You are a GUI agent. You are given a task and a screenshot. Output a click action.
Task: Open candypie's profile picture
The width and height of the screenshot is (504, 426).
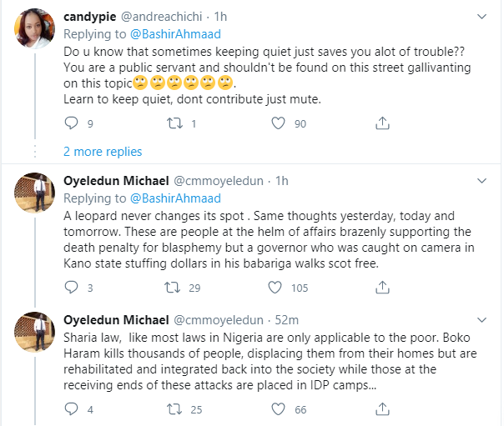[x=35, y=28]
